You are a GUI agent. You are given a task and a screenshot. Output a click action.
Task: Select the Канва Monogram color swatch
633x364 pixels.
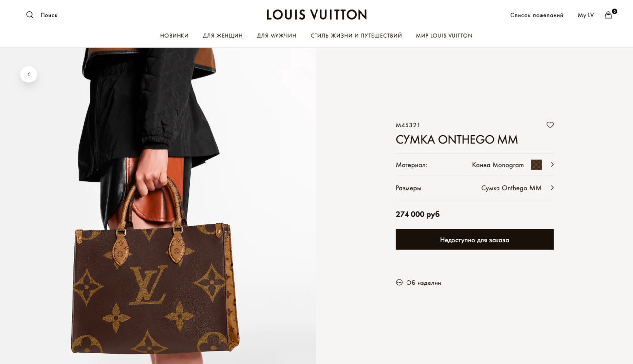pos(536,164)
